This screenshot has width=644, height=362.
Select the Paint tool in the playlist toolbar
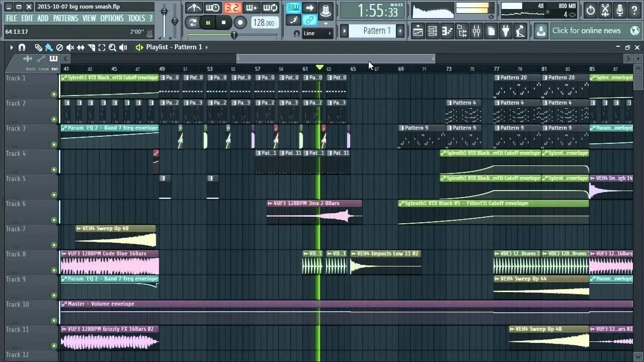[x=49, y=47]
